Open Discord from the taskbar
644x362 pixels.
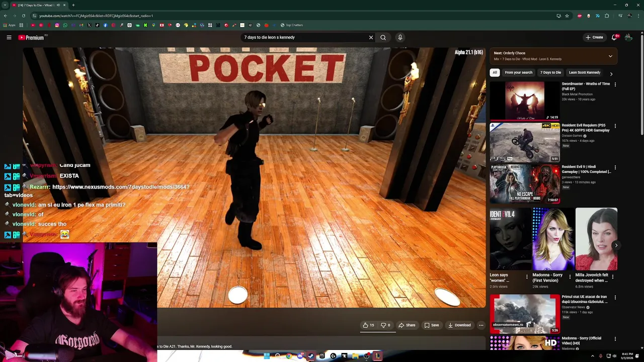point(300,356)
